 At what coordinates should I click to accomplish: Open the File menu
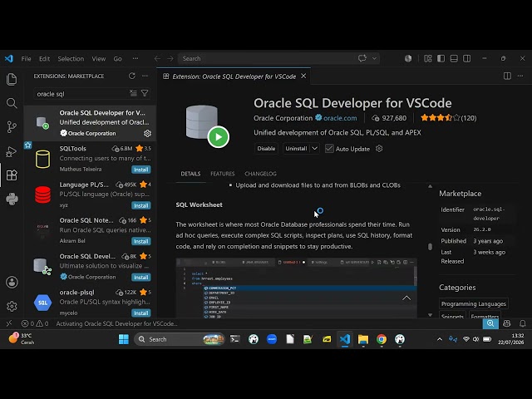pyautogui.click(x=26, y=59)
